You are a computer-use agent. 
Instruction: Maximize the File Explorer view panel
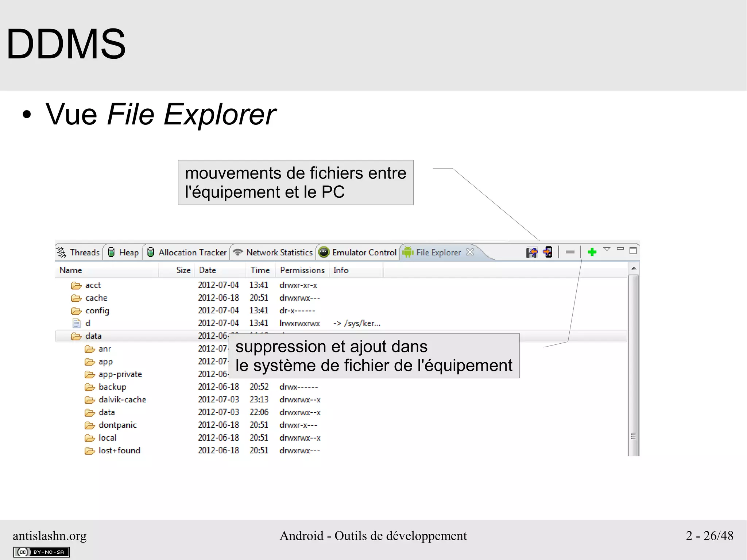pos(633,251)
